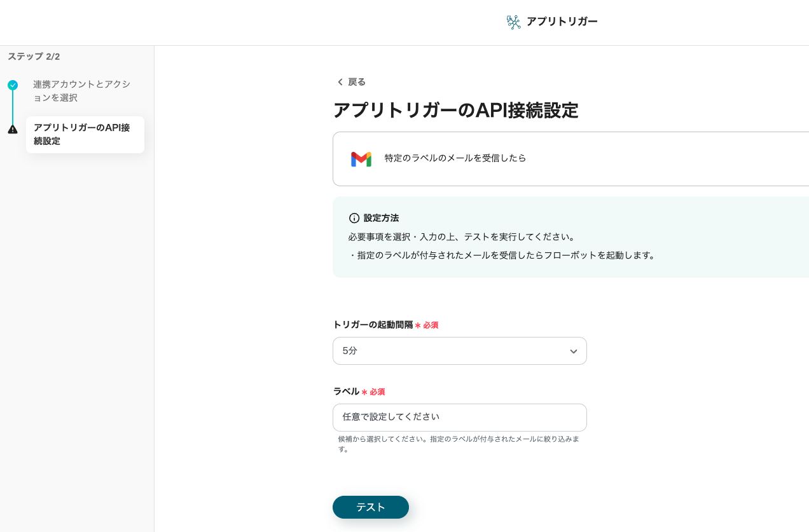Go back using the 戻る link
The width and height of the screenshot is (809, 532).
click(356, 82)
